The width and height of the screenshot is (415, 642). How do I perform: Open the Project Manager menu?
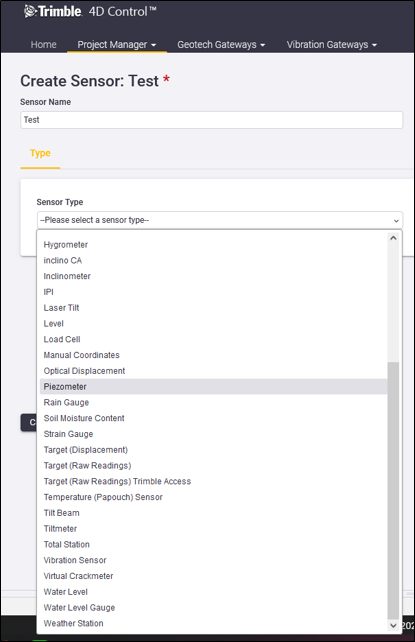[117, 45]
